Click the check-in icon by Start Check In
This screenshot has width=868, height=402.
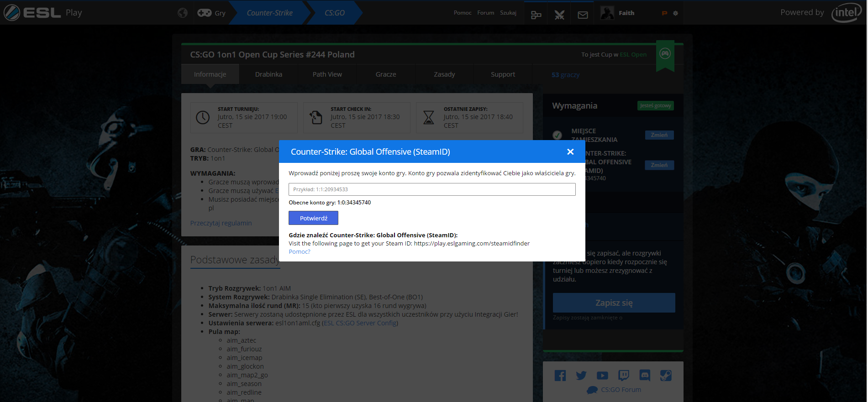(316, 117)
